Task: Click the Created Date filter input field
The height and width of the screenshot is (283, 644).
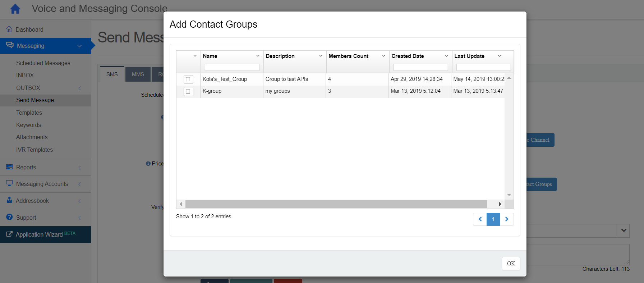Action: [420, 67]
